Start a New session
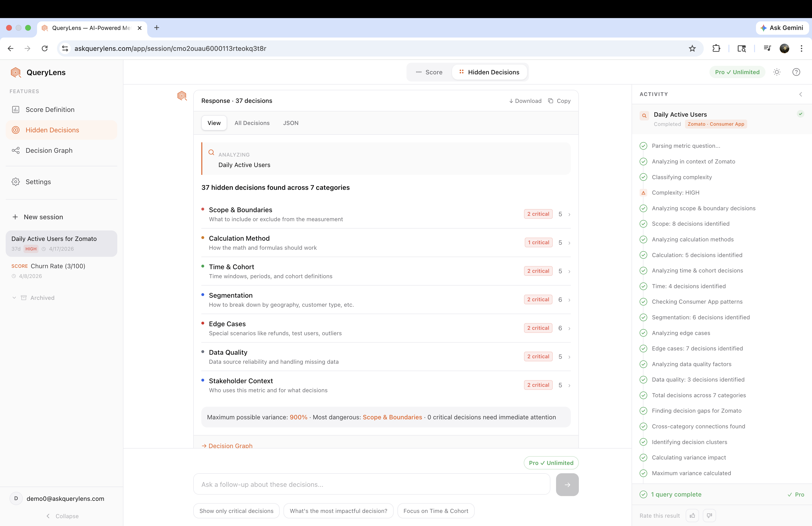Screen dimensions: 812x526 [43, 217]
